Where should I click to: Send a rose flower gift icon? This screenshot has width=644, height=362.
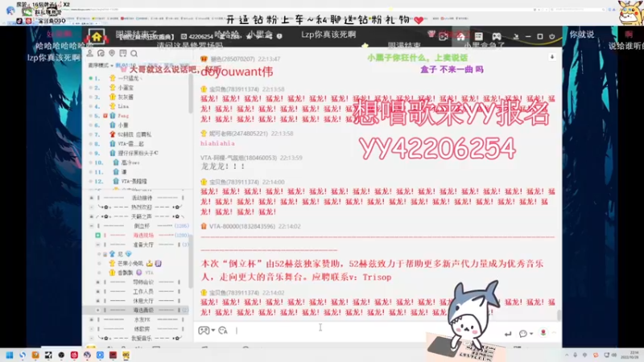543,333
